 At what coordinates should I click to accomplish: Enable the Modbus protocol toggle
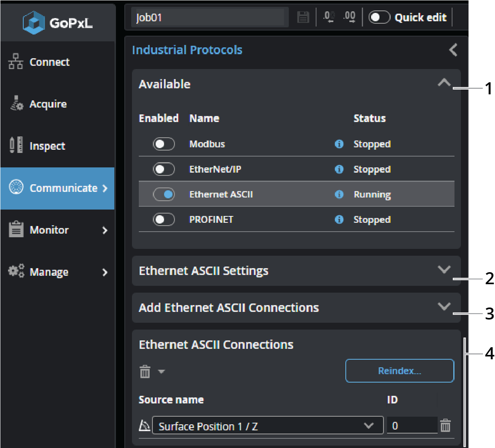pyautogui.click(x=164, y=144)
